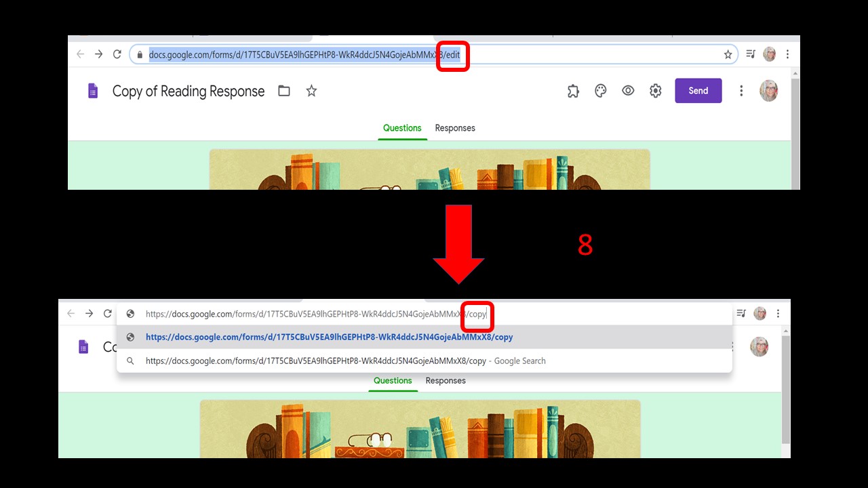Reload page in the lower browser window

(x=107, y=313)
